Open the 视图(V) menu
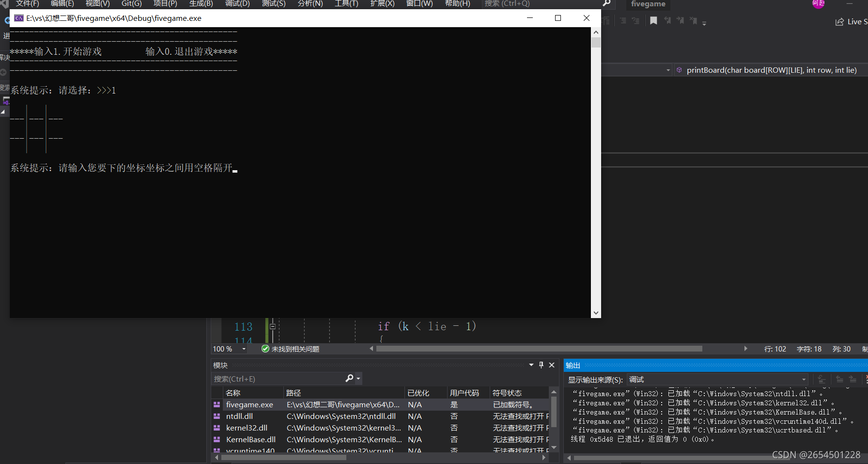 click(98, 3)
